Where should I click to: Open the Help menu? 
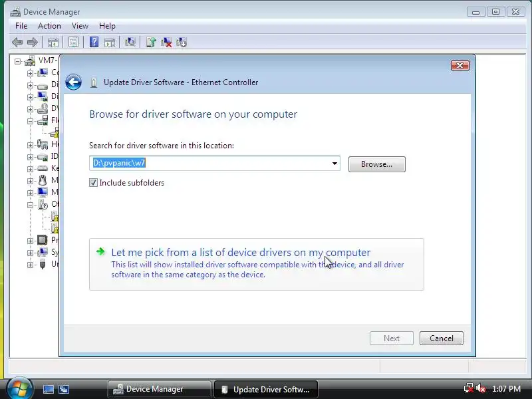(107, 26)
